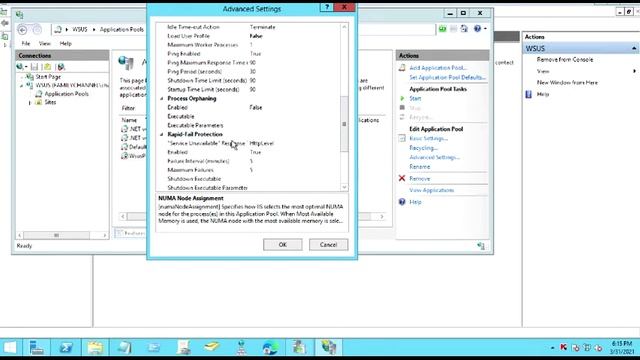
Task: Select the Maximum Failures property
Action: click(x=249, y=170)
